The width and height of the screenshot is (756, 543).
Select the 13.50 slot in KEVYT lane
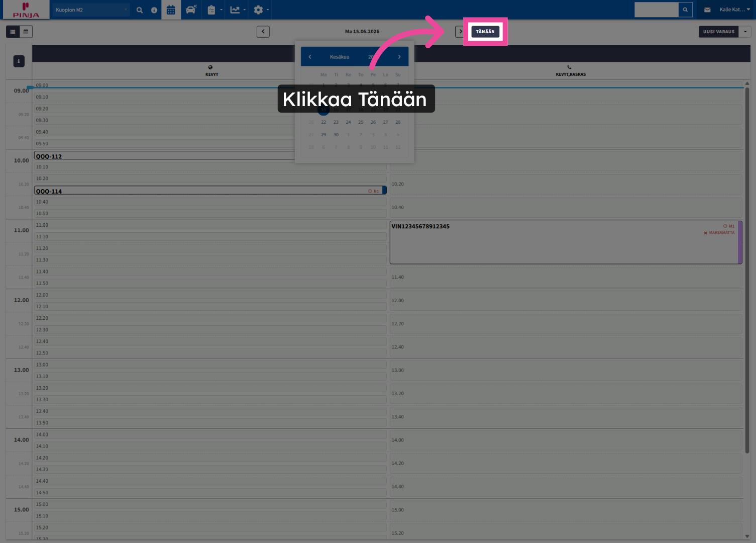(210, 423)
